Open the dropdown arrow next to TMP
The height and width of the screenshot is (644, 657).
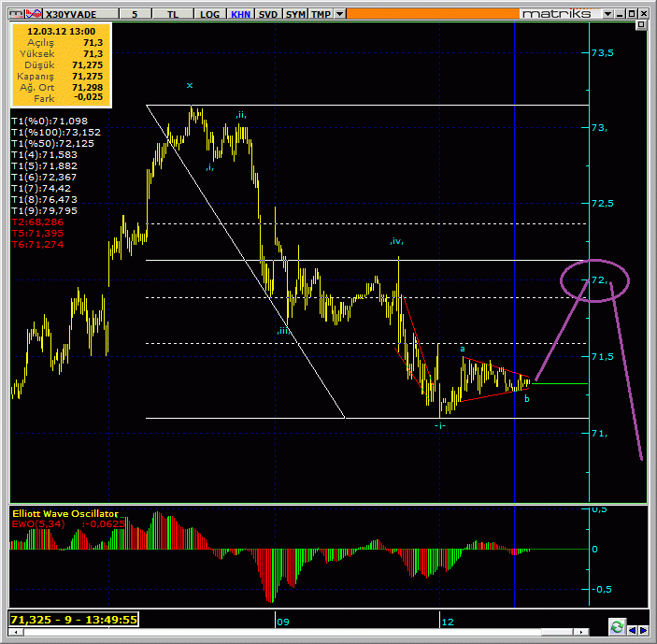(x=339, y=14)
